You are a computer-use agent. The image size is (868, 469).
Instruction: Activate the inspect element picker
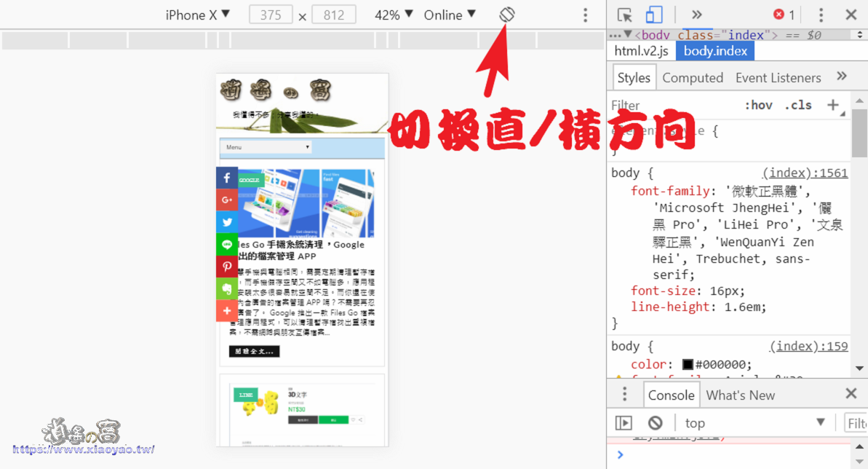pyautogui.click(x=625, y=15)
